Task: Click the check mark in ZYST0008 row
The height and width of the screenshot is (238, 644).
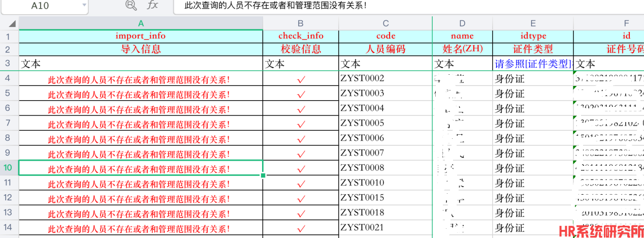Action: click(301, 169)
